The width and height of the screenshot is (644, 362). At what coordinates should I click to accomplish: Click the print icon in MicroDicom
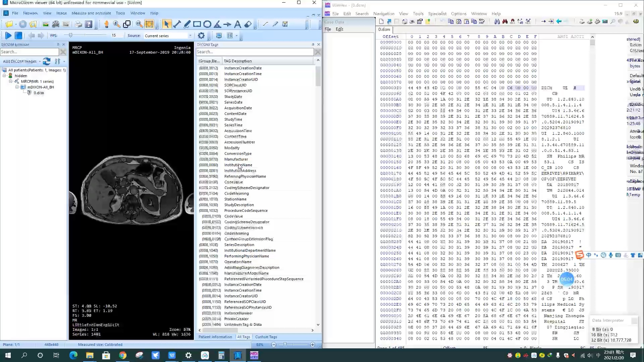(78, 24)
